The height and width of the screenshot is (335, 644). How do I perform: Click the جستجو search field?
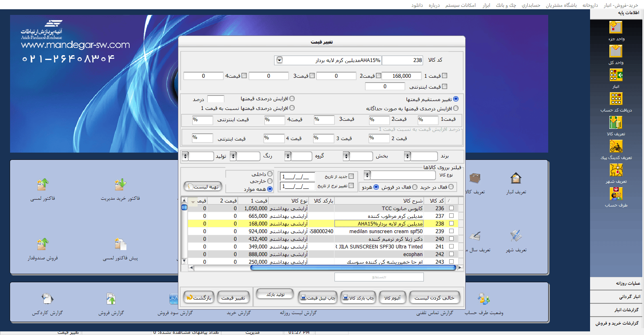click(x=379, y=277)
